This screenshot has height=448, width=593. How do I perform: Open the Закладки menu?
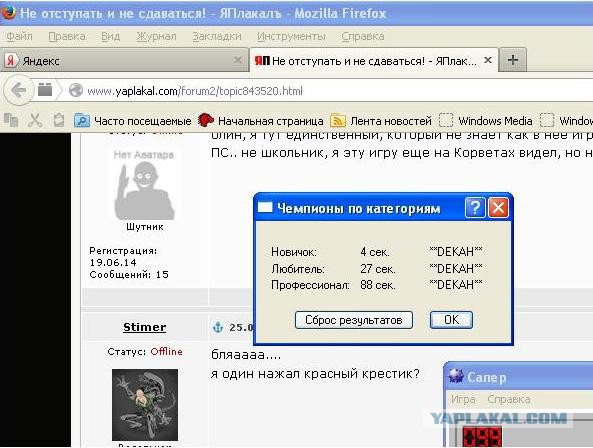tap(217, 36)
